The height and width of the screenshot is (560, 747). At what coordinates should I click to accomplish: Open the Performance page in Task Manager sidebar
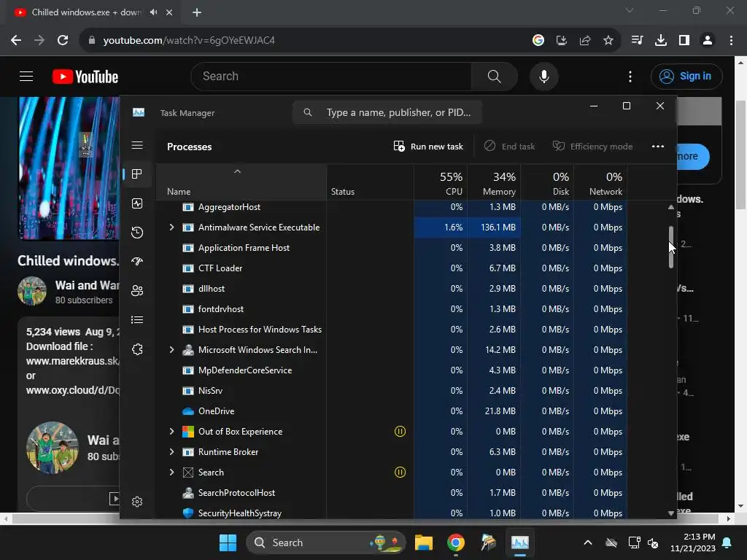137,204
